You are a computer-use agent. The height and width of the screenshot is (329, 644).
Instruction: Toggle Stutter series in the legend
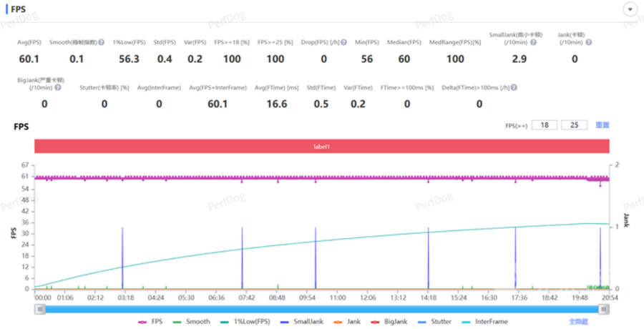pyautogui.click(x=434, y=322)
